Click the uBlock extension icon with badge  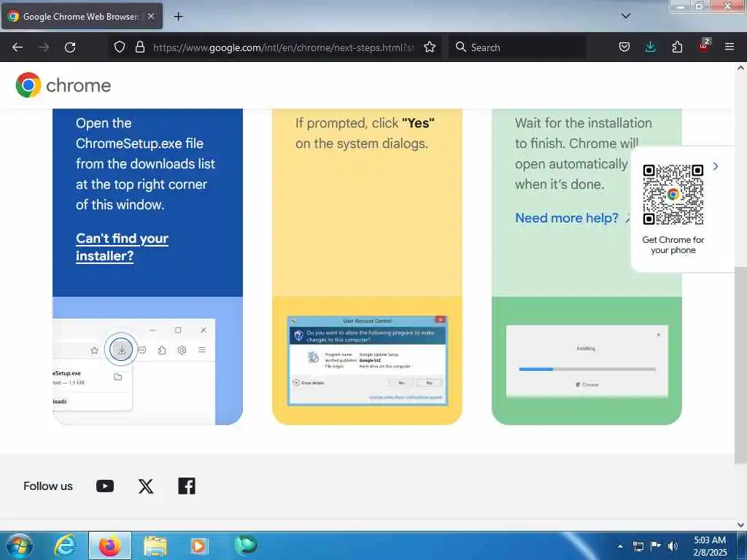tap(704, 46)
